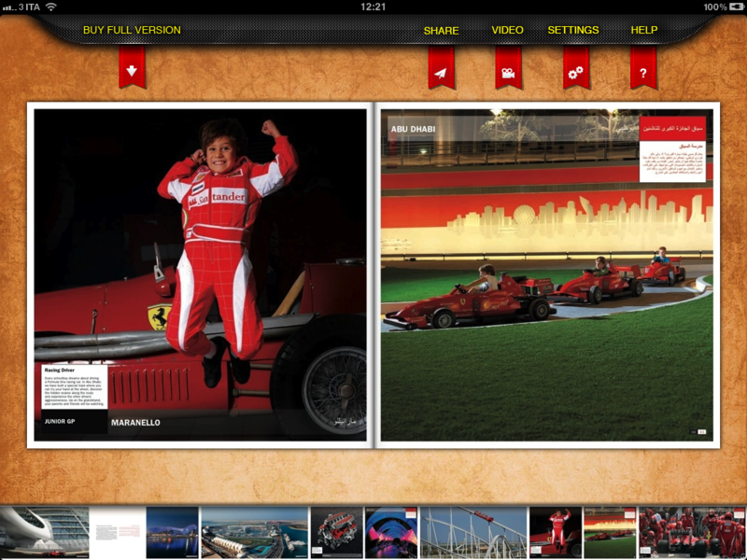This screenshot has height=560, width=747.
Task: Tap the gears settings ribbon icon
Action: click(576, 67)
